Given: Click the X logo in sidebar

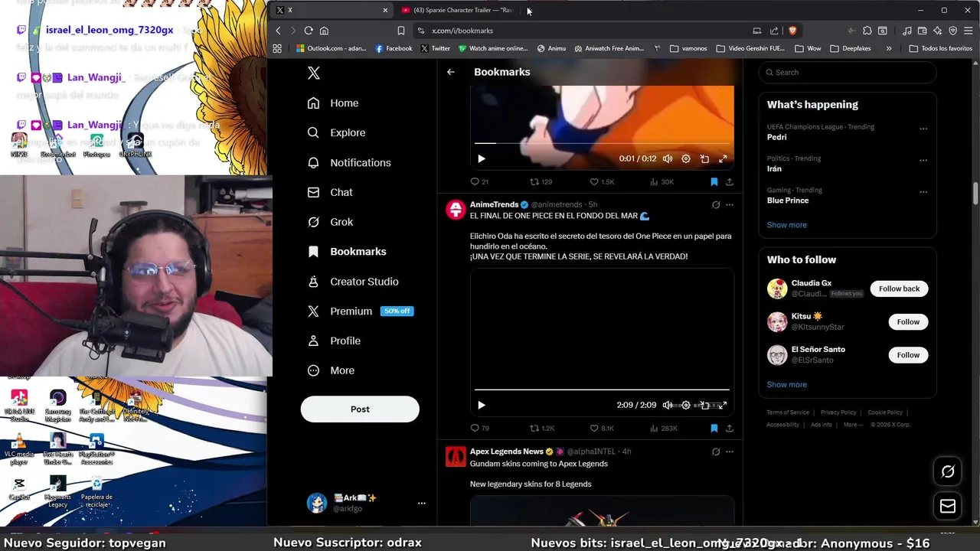Looking at the screenshot, I should click(x=313, y=73).
